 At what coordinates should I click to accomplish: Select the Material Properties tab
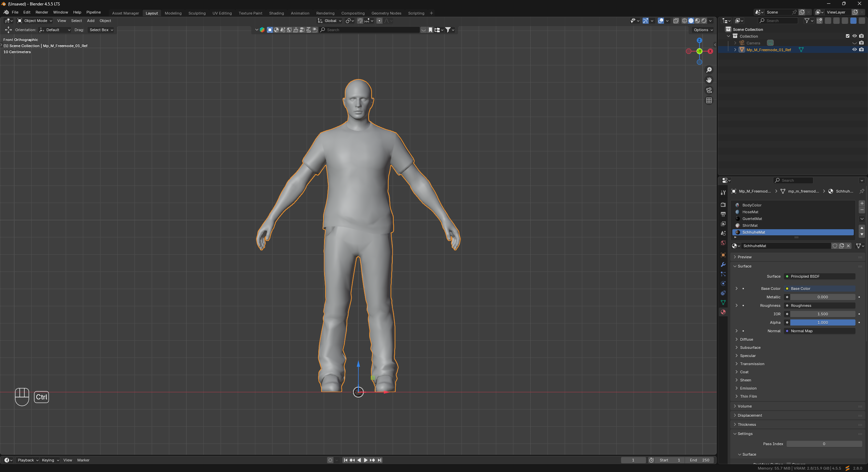(723, 312)
